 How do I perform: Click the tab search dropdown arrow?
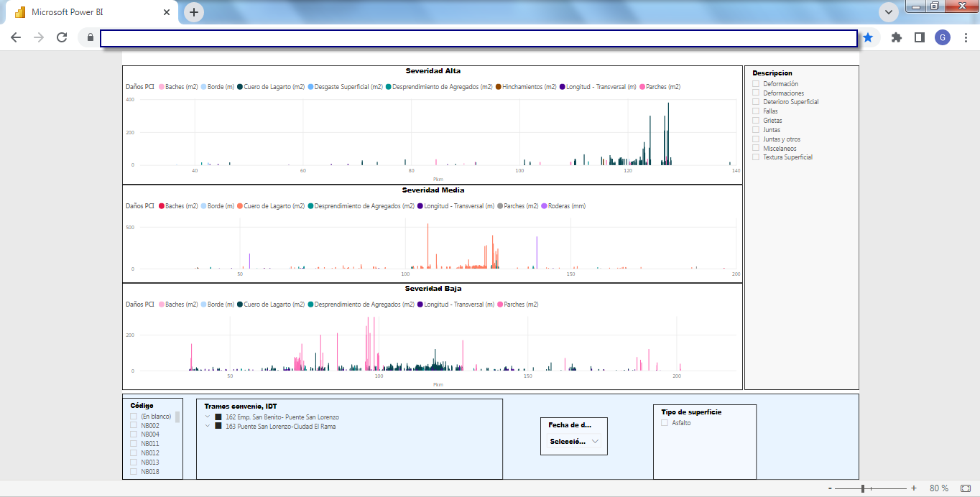coord(889,12)
